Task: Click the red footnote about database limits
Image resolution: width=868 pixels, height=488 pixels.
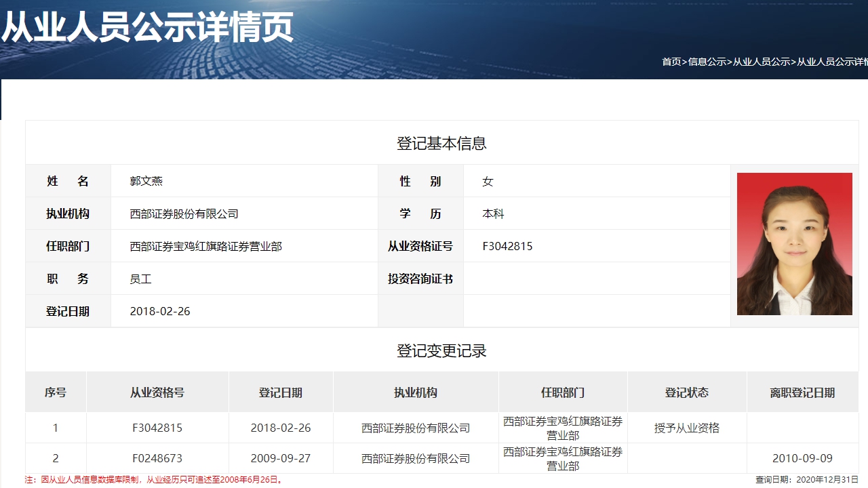Action: 155,480
